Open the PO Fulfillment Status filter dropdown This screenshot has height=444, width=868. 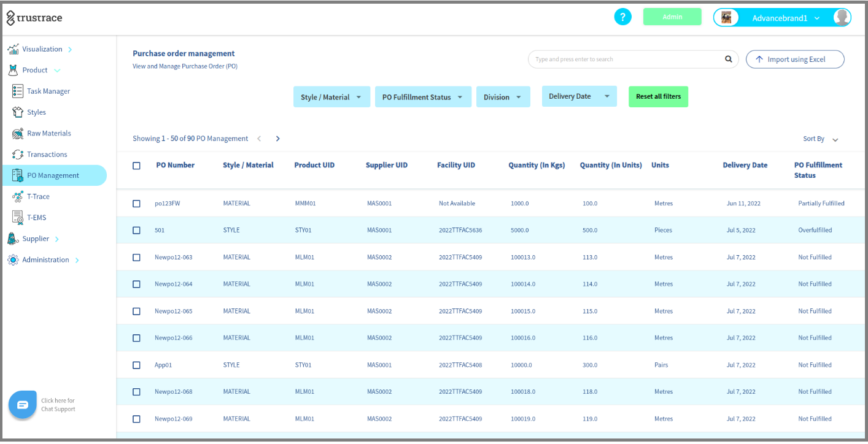click(423, 97)
